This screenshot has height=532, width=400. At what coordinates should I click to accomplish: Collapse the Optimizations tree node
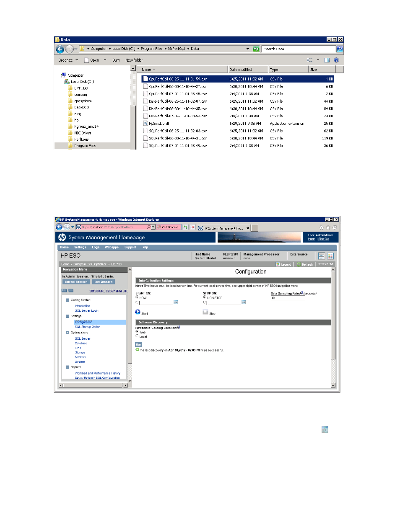click(x=68, y=333)
